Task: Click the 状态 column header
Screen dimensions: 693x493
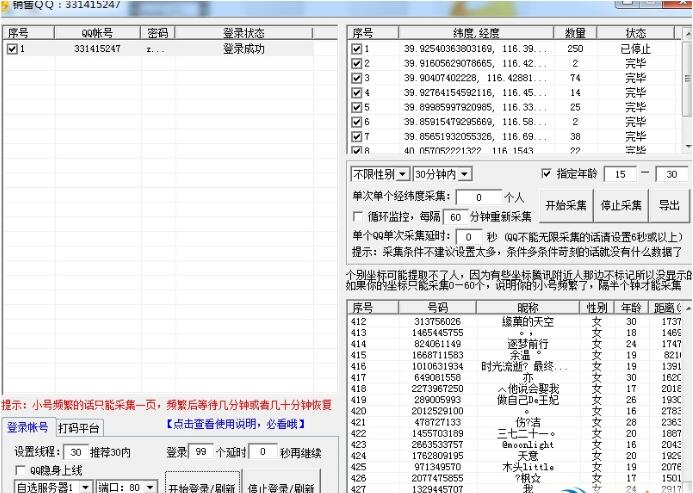Action: [x=636, y=33]
